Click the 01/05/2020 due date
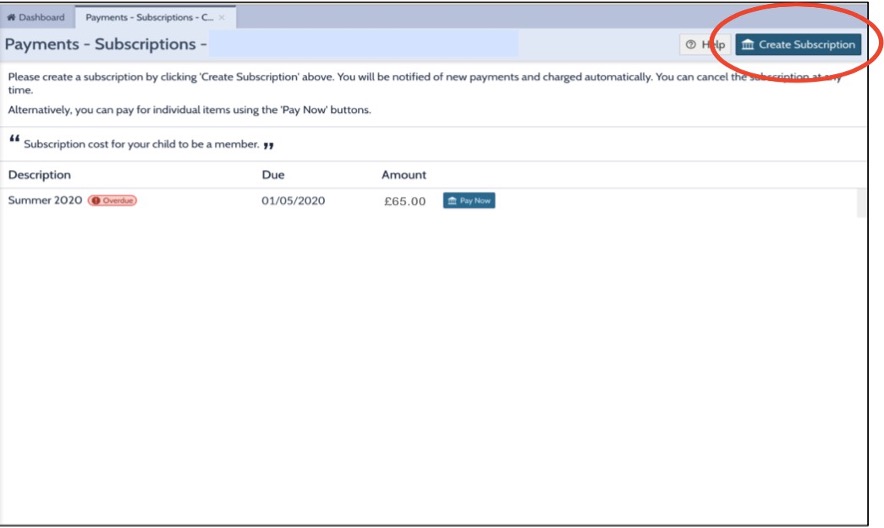This screenshot has width=884, height=528. pos(293,201)
